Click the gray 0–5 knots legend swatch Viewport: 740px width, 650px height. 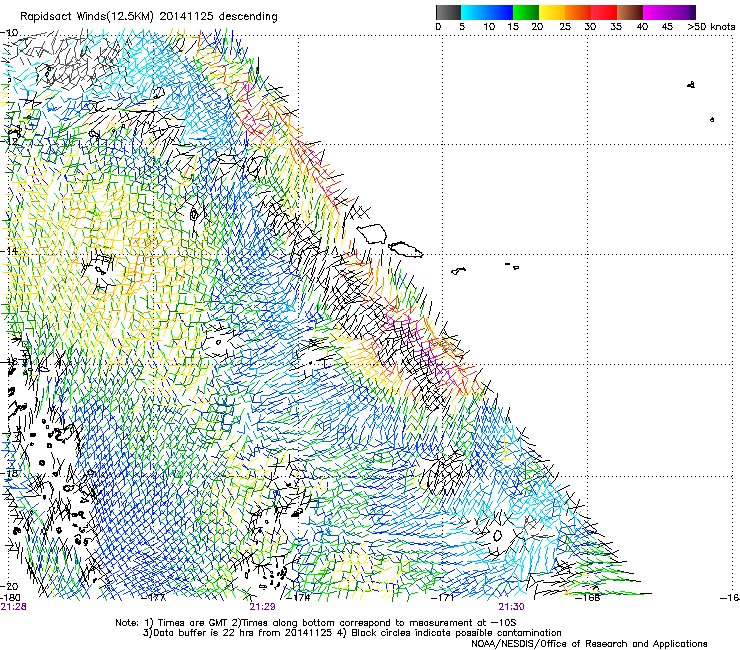click(x=448, y=12)
